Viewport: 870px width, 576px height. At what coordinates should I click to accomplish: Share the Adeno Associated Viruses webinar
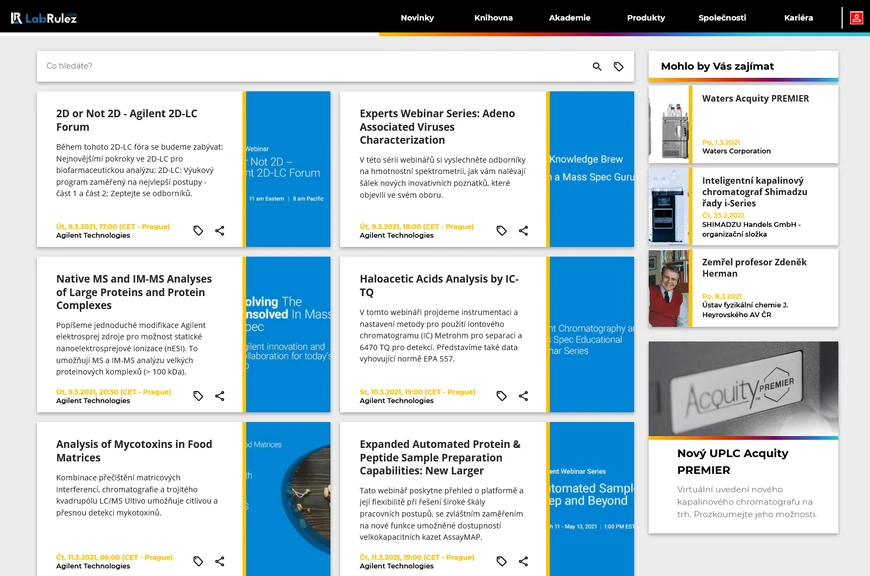point(523,230)
